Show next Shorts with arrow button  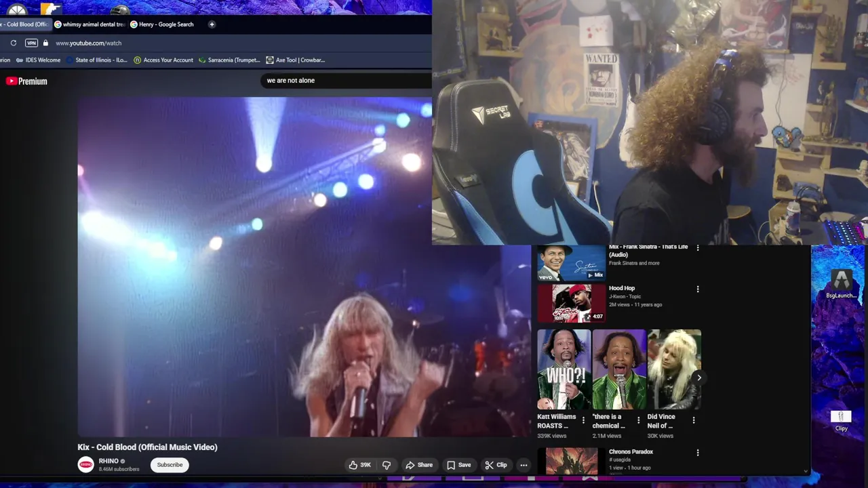(698, 378)
